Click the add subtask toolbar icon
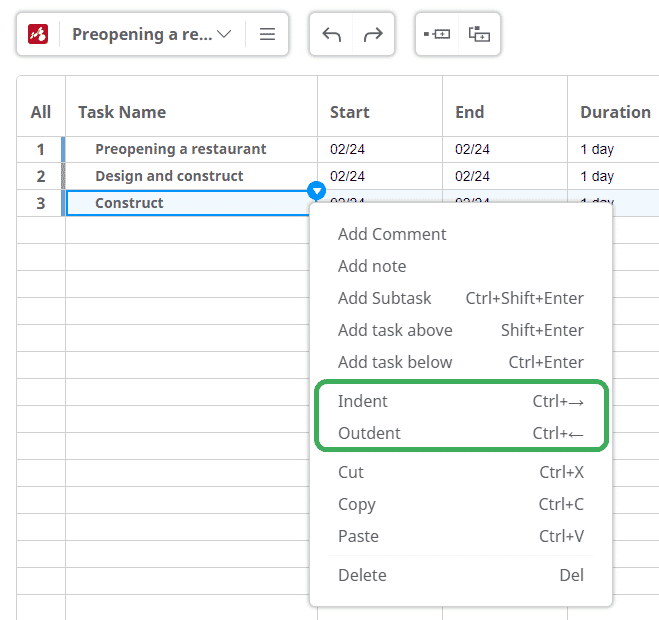This screenshot has width=659, height=620. click(x=479, y=34)
